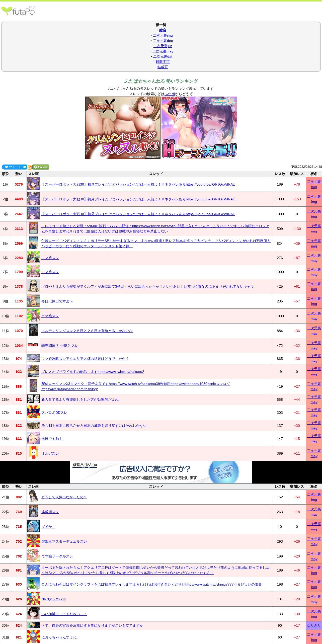Open the 二次元裏jun board link
The image size is (322, 644).
coord(163,46)
